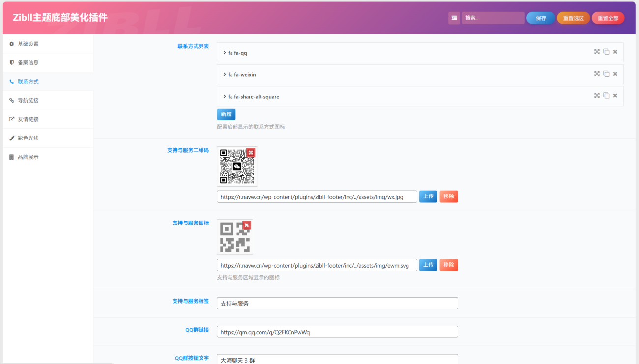
Task: Click red remove badge on service icon preview
Action: click(247, 225)
